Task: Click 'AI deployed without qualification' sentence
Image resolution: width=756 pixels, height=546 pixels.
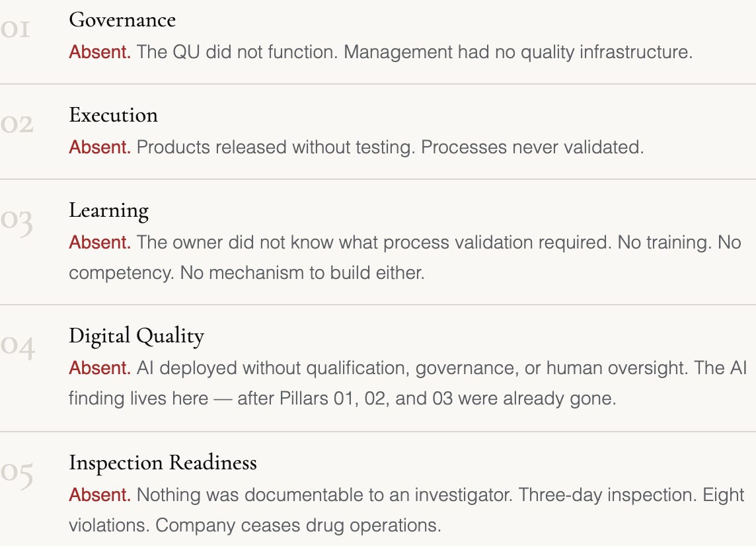Action: (x=412, y=368)
